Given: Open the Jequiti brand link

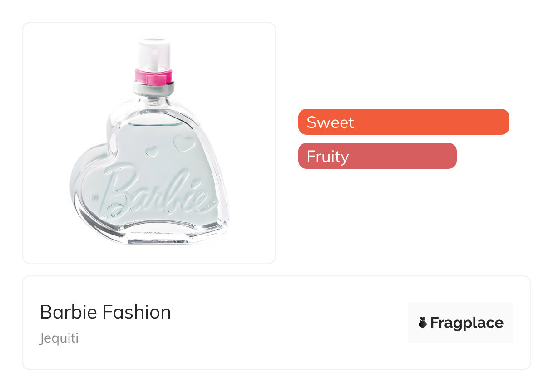Looking at the screenshot, I should (x=59, y=338).
